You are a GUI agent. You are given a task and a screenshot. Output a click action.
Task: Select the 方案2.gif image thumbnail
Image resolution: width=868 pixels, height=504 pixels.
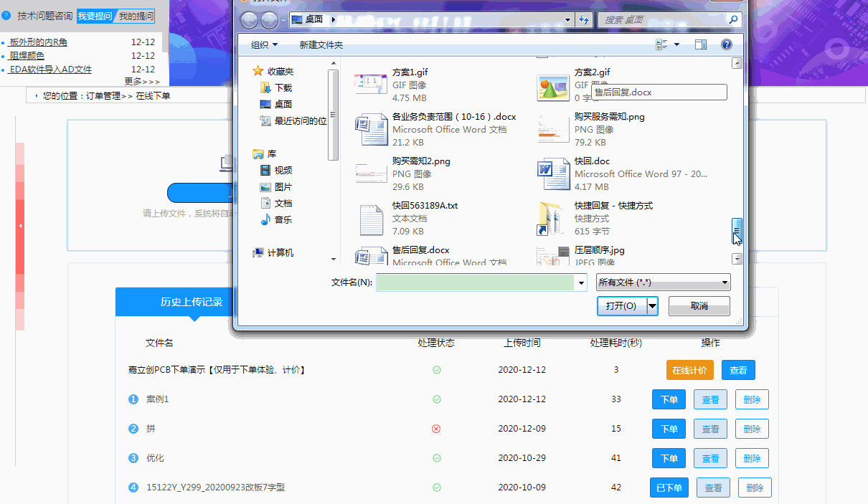[553, 85]
